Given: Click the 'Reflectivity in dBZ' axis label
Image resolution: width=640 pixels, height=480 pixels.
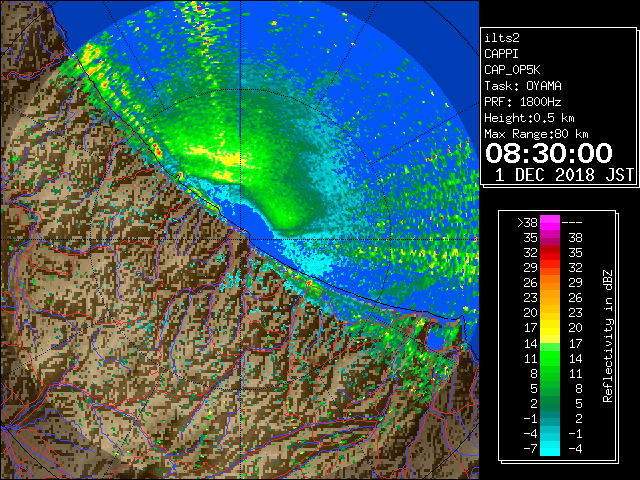Looking at the screenshot, I should tap(608, 336).
